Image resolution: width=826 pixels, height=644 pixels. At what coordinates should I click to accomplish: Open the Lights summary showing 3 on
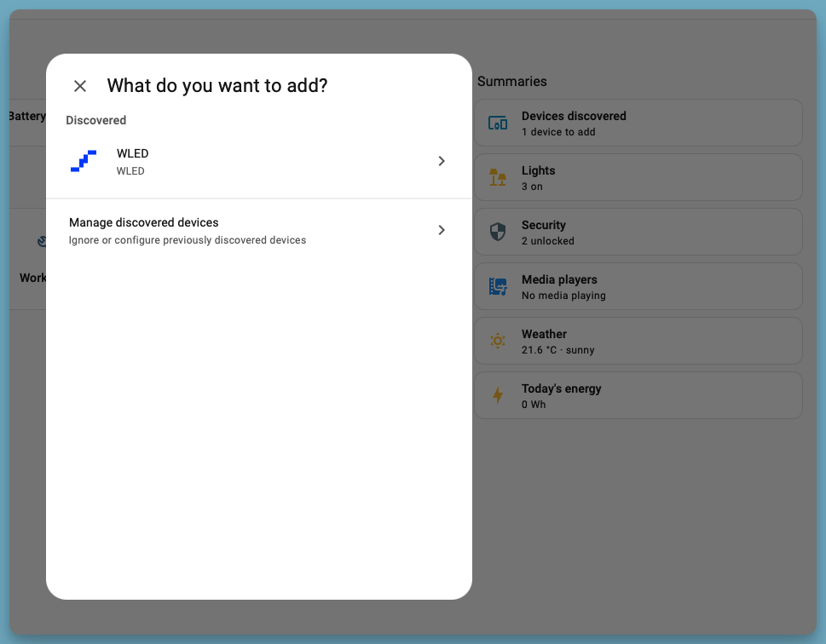point(638,177)
